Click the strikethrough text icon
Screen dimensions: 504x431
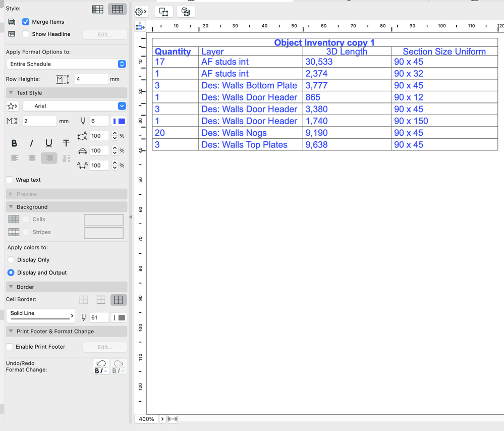pyautogui.click(x=66, y=143)
